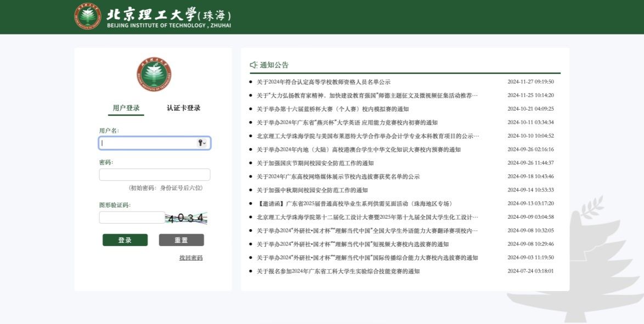Open the 【邀请函】广东省2025届毕业生供需见面 notice
The width and height of the screenshot is (644, 324).
[x=355, y=204]
